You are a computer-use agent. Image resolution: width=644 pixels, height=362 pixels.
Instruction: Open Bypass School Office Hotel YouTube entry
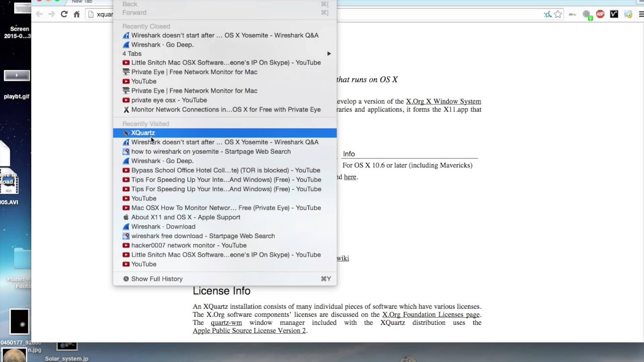225,170
